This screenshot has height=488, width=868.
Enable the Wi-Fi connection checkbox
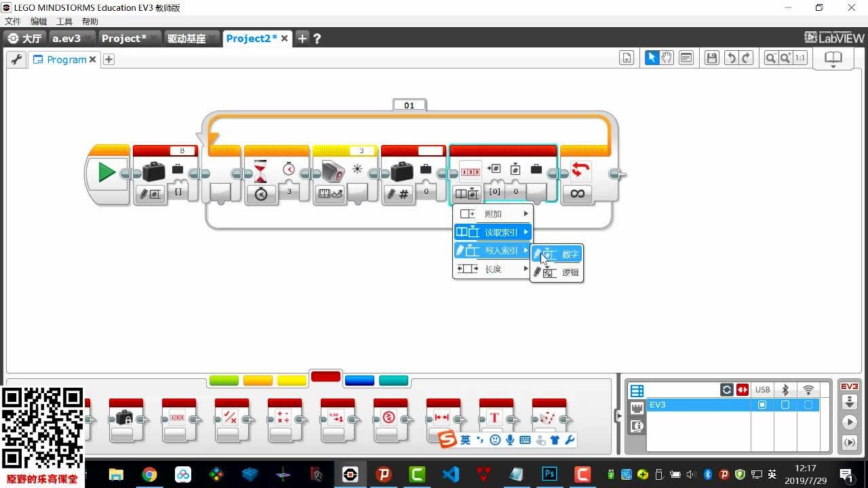tap(808, 405)
